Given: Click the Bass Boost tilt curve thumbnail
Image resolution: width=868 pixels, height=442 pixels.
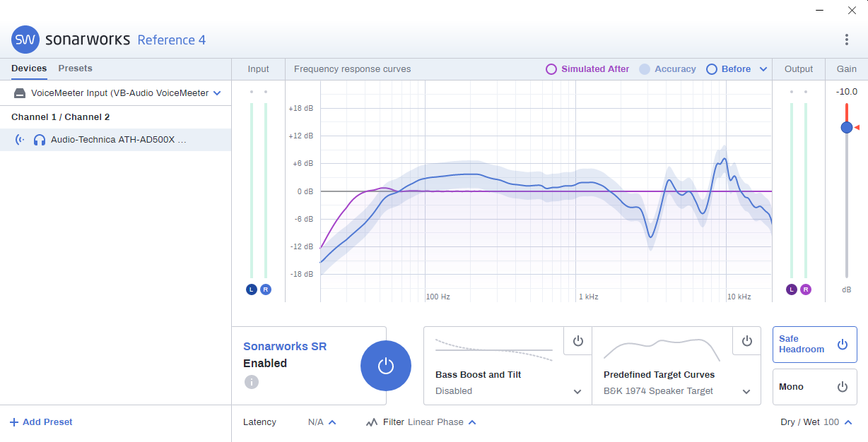Looking at the screenshot, I should [493, 350].
